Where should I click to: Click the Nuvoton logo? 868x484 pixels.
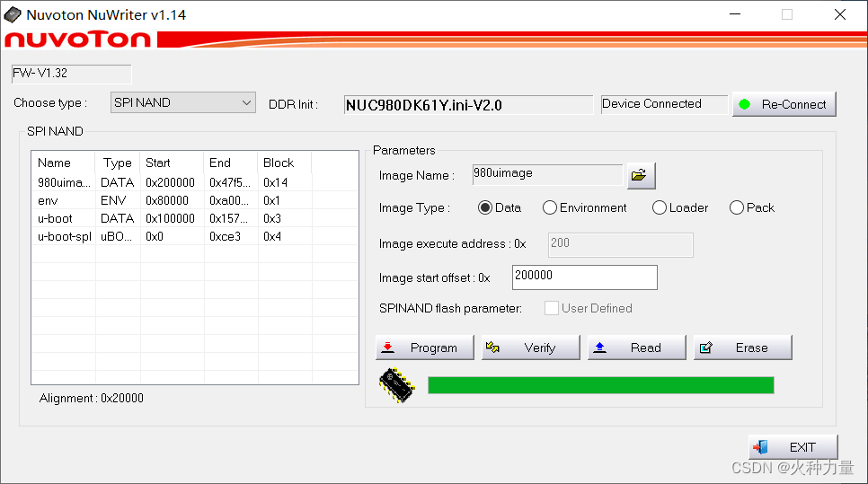tap(77, 40)
